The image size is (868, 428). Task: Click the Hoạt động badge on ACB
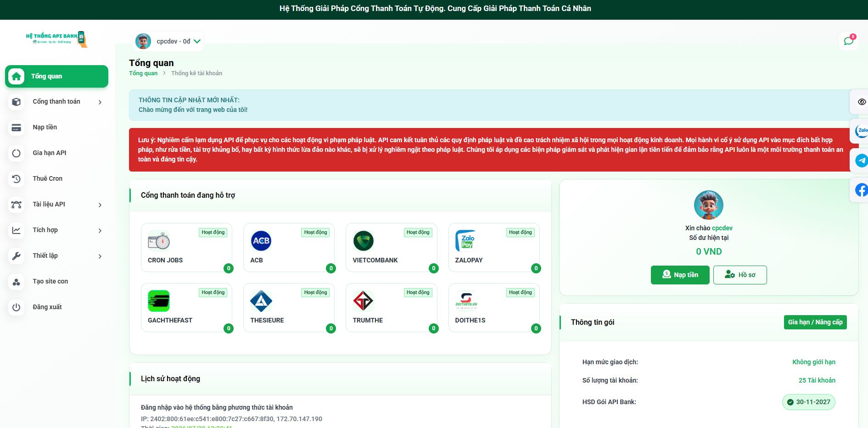pyautogui.click(x=316, y=233)
